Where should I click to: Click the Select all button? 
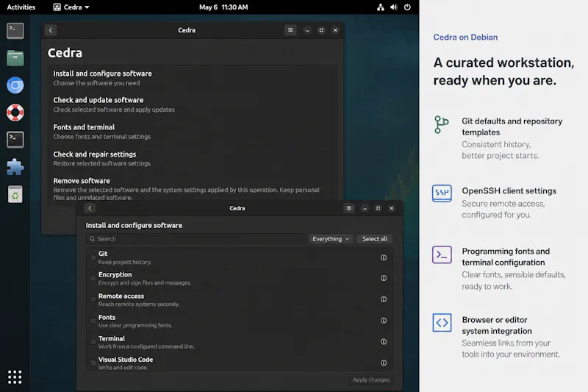(x=374, y=239)
